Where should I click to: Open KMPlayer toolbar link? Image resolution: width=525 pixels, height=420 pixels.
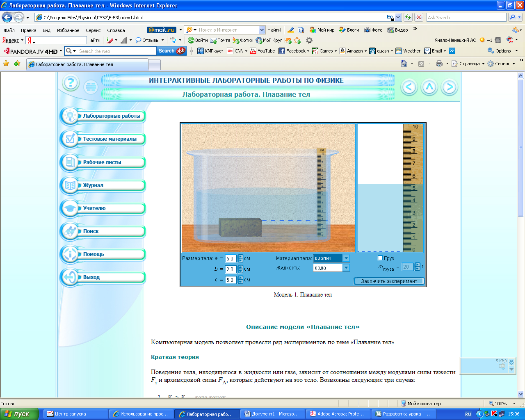[x=210, y=51]
